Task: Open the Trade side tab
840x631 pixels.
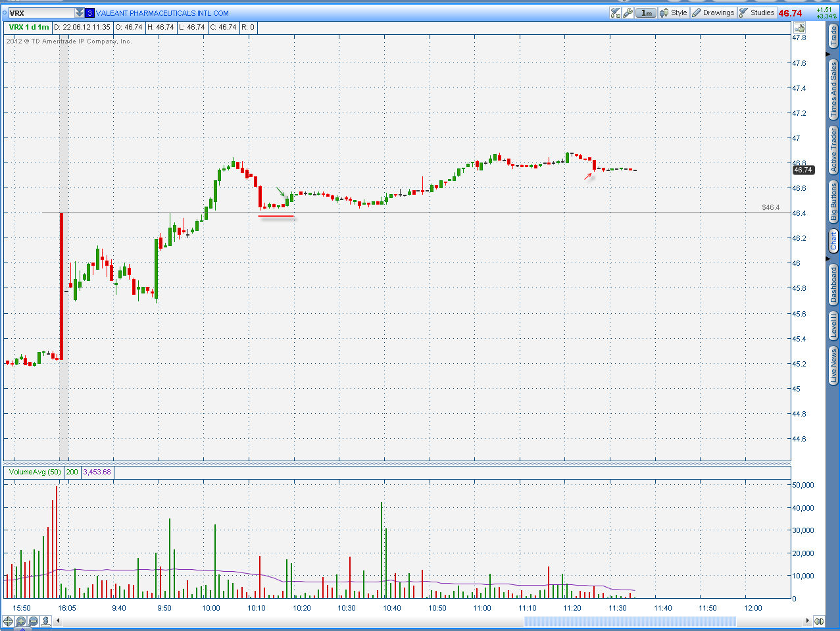Action: click(833, 37)
